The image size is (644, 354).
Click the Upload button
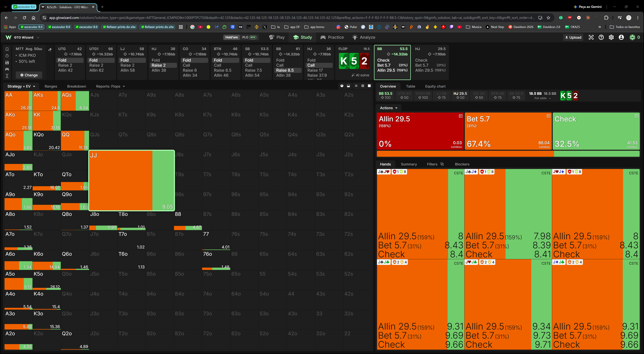pos(573,37)
